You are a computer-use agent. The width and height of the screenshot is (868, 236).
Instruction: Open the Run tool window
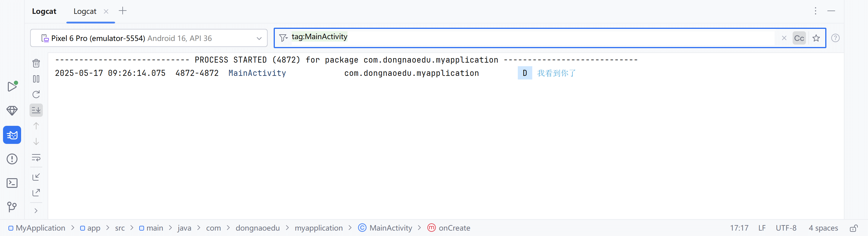point(12,86)
